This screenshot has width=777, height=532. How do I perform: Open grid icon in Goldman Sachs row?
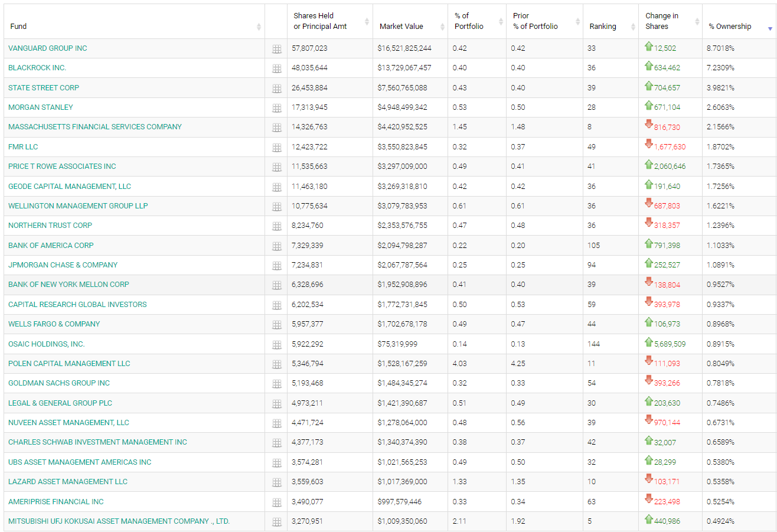tap(276, 384)
